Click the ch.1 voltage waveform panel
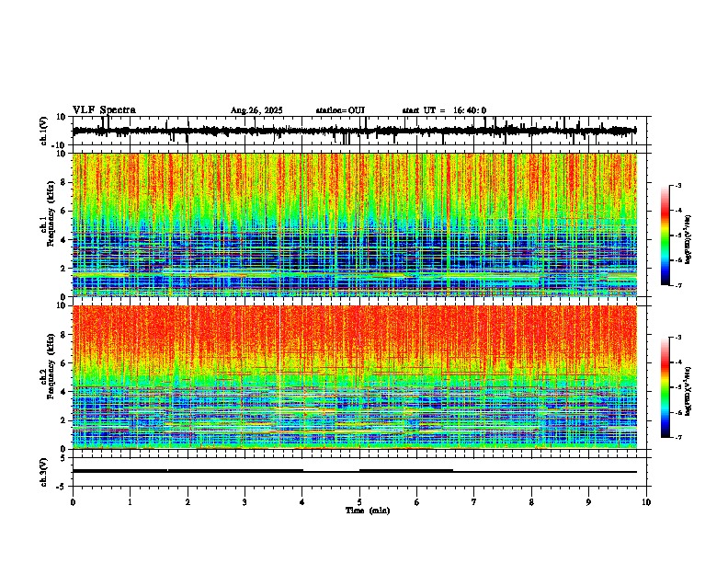 point(361,131)
